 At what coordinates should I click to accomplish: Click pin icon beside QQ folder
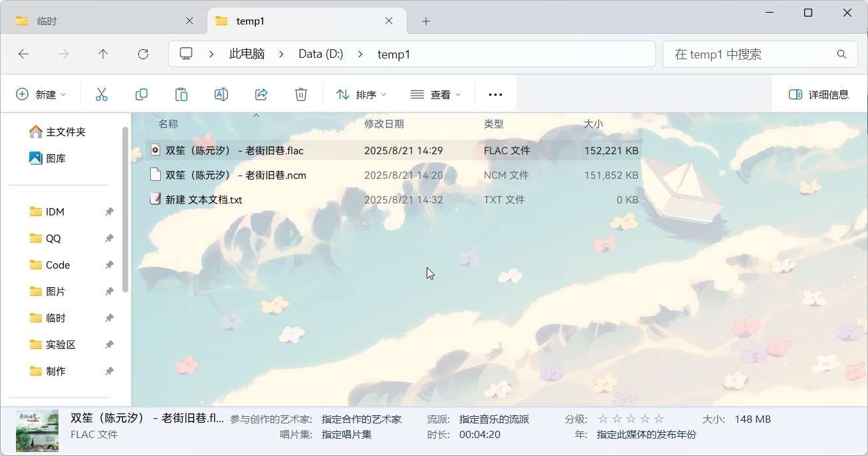pyautogui.click(x=109, y=238)
